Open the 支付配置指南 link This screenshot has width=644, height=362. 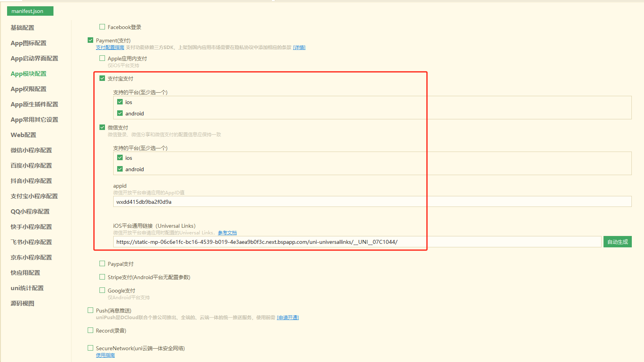tap(110, 48)
